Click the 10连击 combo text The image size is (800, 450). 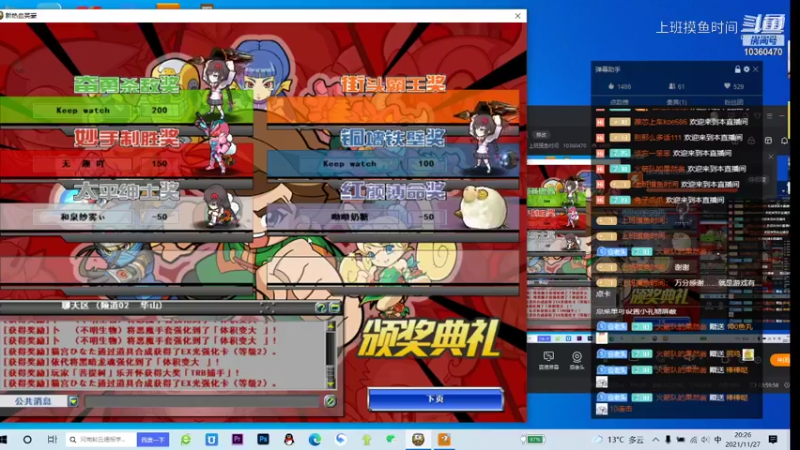tap(621, 409)
